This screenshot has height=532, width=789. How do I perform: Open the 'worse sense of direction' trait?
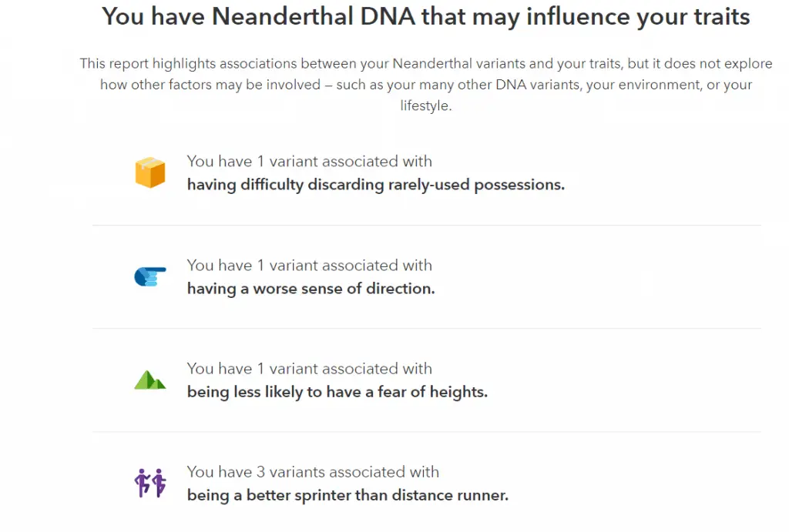(x=311, y=289)
